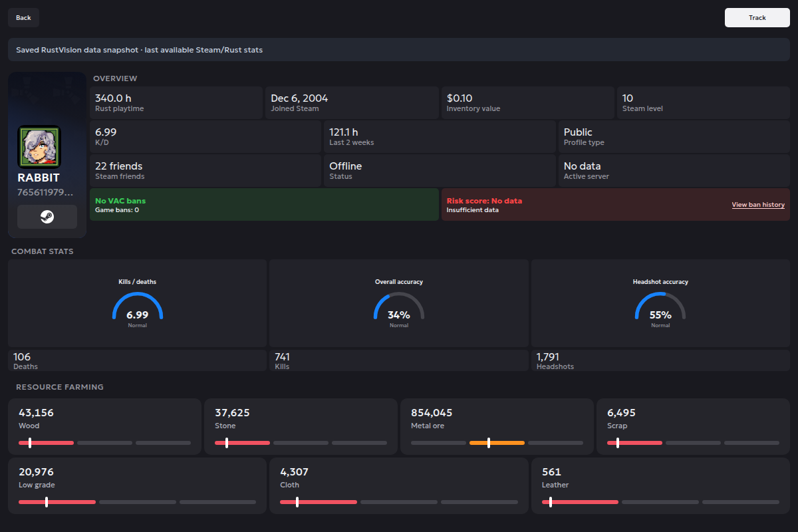
Task: Click the 37,625 Stone value
Action: pyautogui.click(x=232, y=413)
